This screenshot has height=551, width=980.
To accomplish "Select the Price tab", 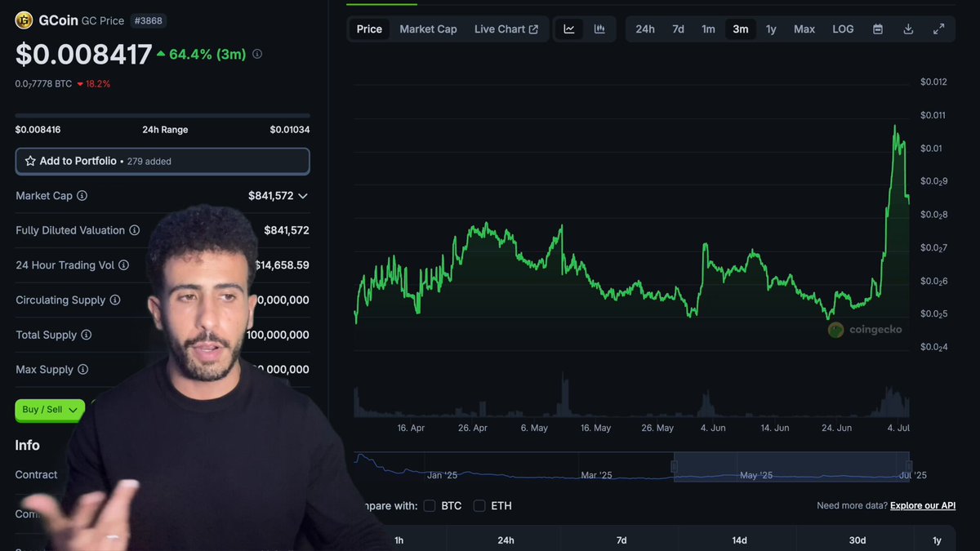I will click(x=369, y=29).
